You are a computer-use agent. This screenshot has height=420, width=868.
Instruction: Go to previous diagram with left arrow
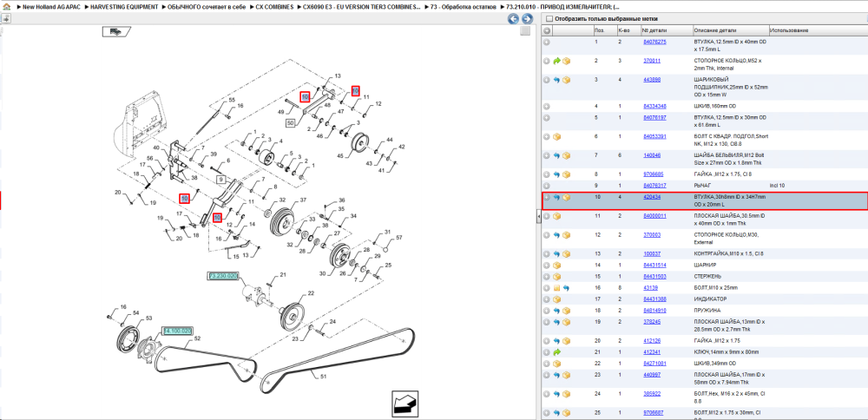[513, 19]
